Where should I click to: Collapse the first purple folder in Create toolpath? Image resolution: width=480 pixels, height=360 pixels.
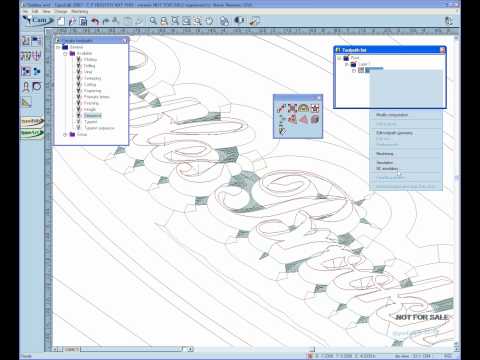(x=65, y=53)
